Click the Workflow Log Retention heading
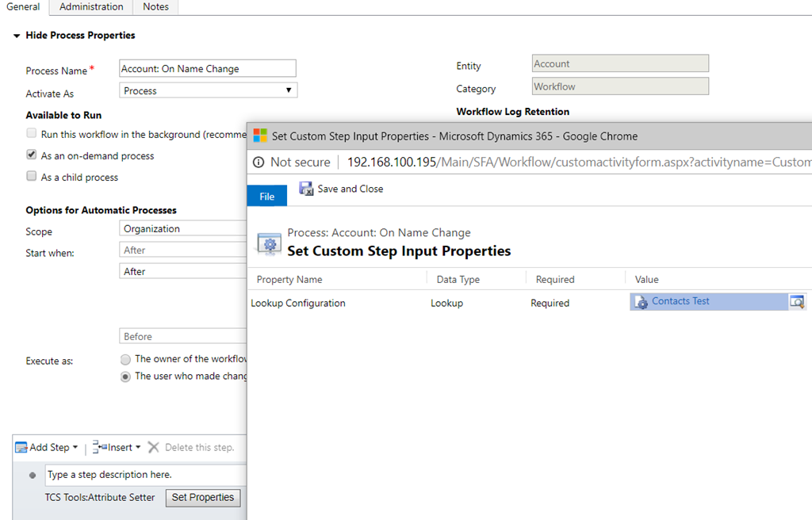Image resolution: width=812 pixels, height=520 pixels. tap(513, 111)
